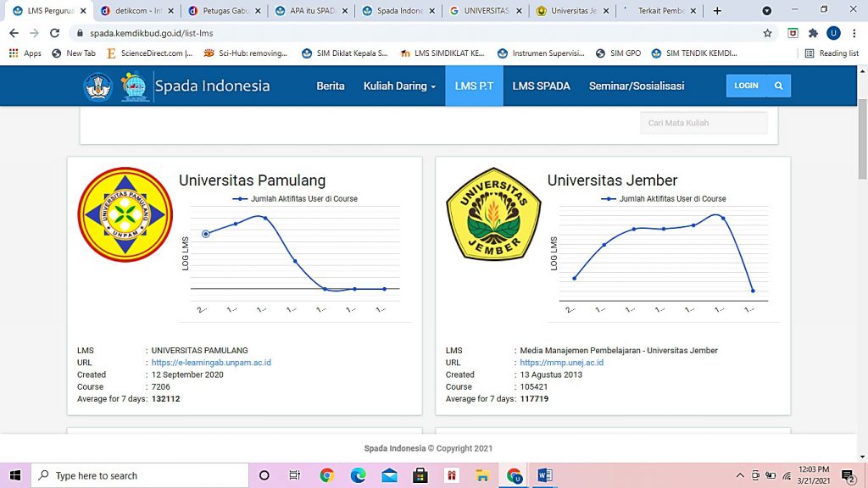Open Word from the taskbar

point(545,475)
